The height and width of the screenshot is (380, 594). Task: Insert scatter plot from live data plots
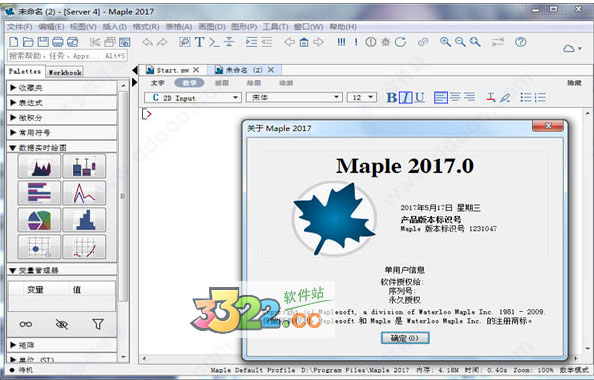click(39, 247)
